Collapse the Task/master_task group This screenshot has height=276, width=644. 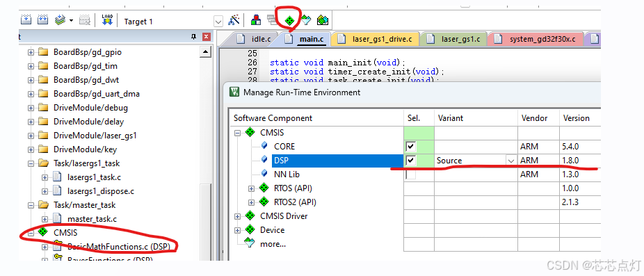tap(31, 205)
